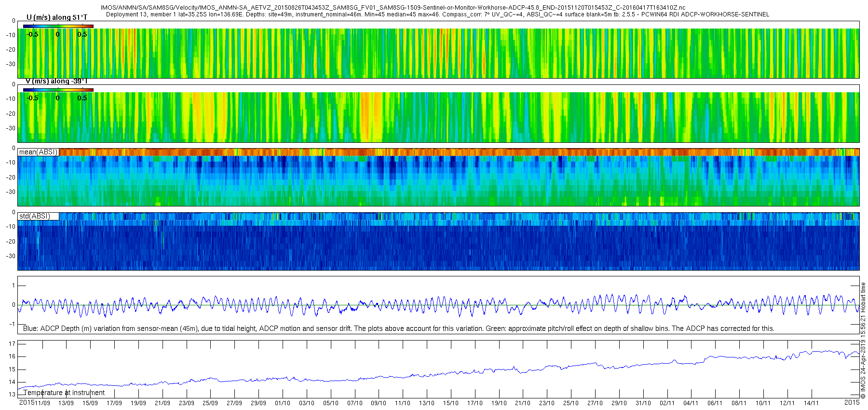
Task: Click the 'Blue: ADCP Depth (m) variation' caption
Action: point(399,328)
